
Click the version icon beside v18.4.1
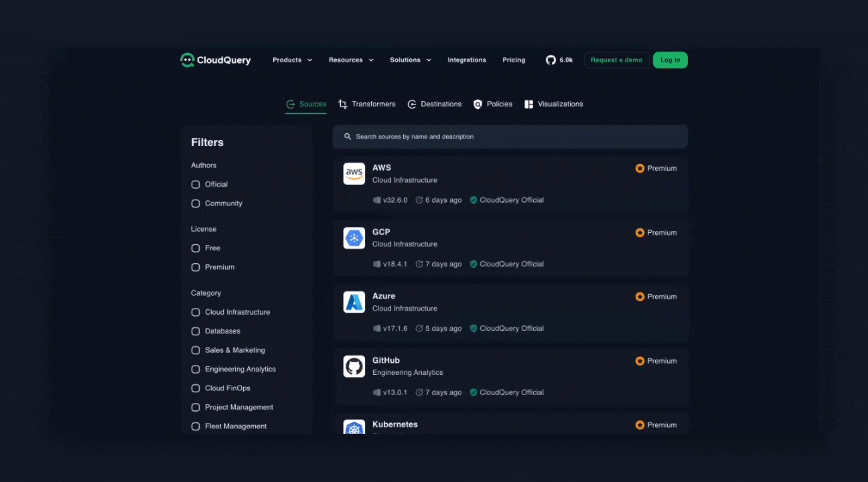click(377, 264)
